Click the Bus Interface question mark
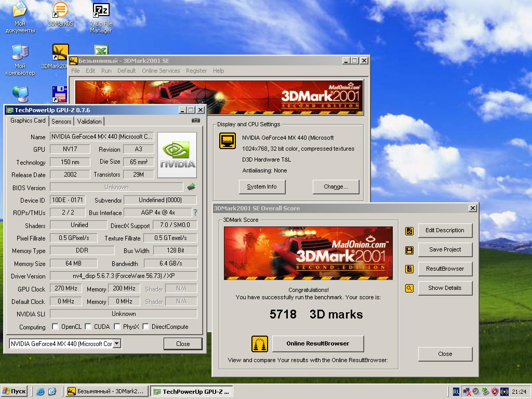The image size is (532, 399). [x=195, y=212]
